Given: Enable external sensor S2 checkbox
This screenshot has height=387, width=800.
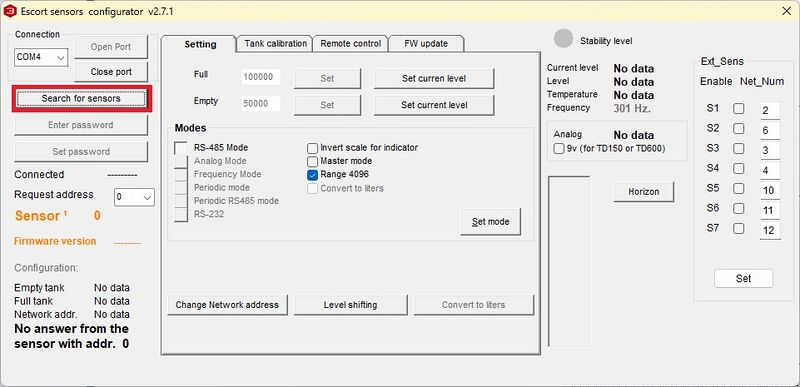Looking at the screenshot, I should (x=738, y=128).
